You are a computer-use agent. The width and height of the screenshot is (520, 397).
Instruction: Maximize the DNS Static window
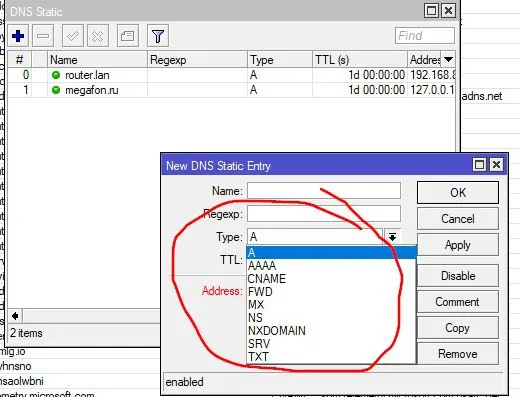(431, 11)
